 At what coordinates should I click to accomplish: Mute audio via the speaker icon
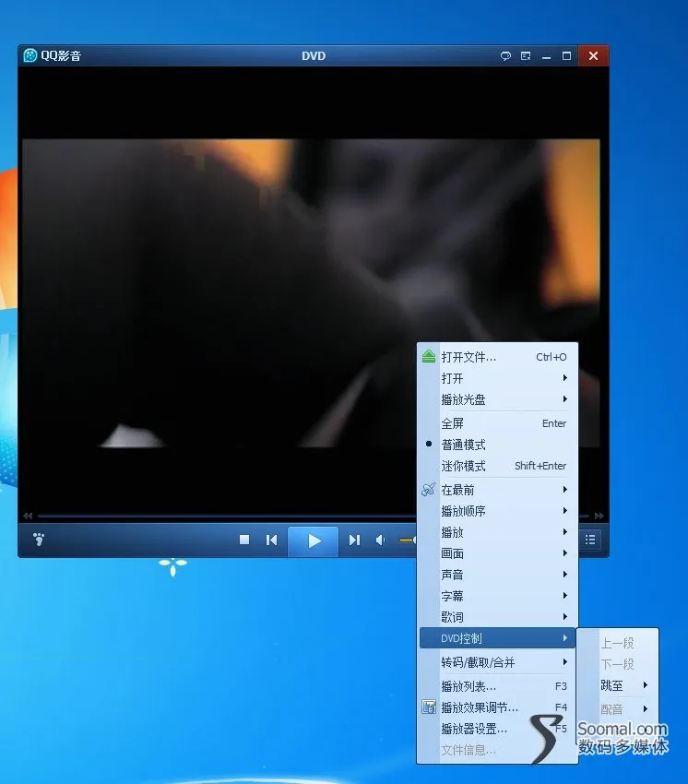[381, 540]
